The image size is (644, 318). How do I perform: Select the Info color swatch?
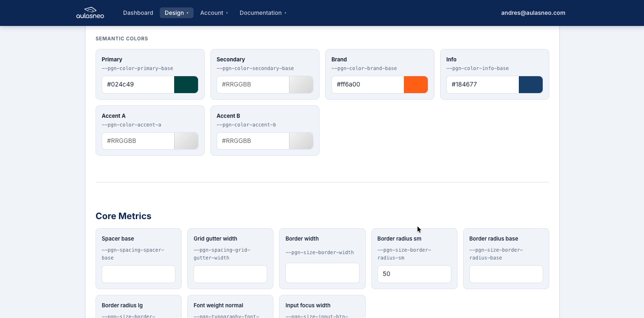pyautogui.click(x=531, y=84)
